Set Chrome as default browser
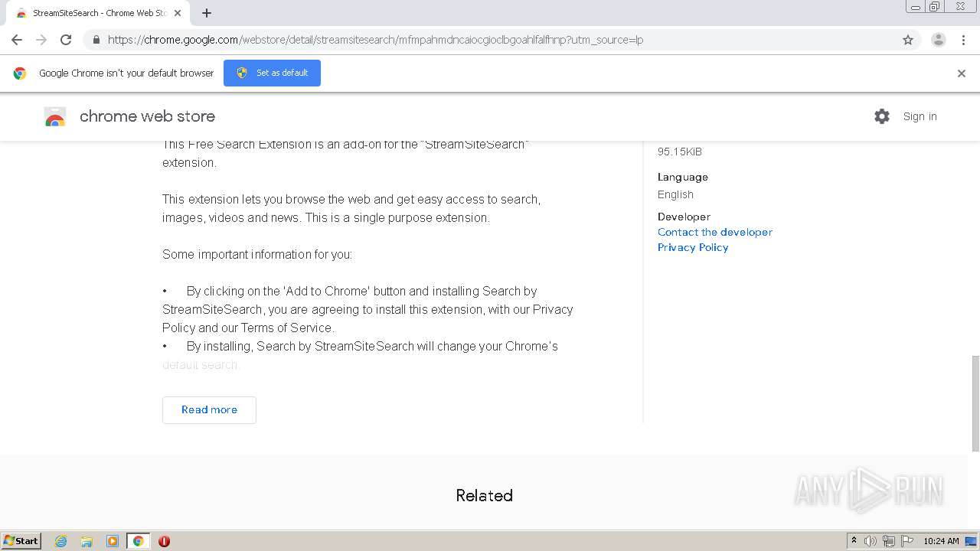Viewport: 980px width, 551px height. pyautogui.click(x=272, y=73)
